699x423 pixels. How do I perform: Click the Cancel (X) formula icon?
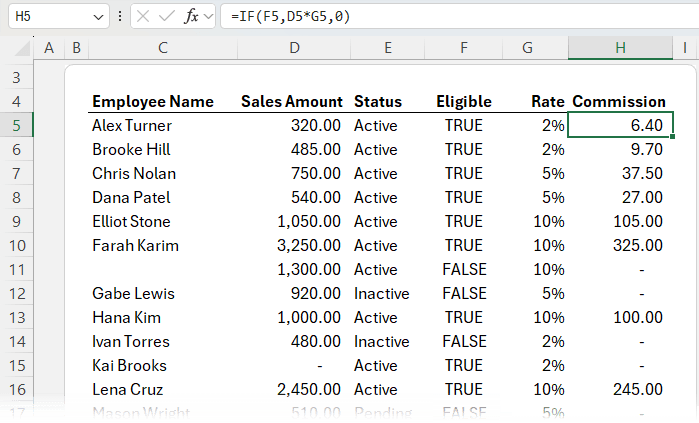143,16
